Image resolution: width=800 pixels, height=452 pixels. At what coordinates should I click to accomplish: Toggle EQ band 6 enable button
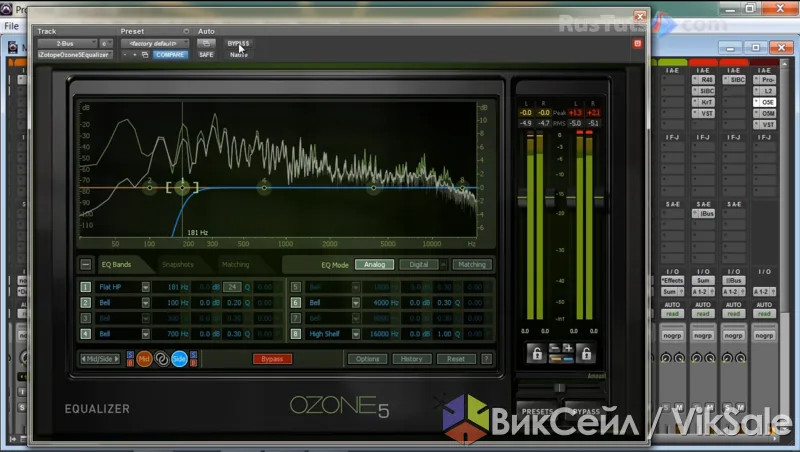click(x=295, y=303)
